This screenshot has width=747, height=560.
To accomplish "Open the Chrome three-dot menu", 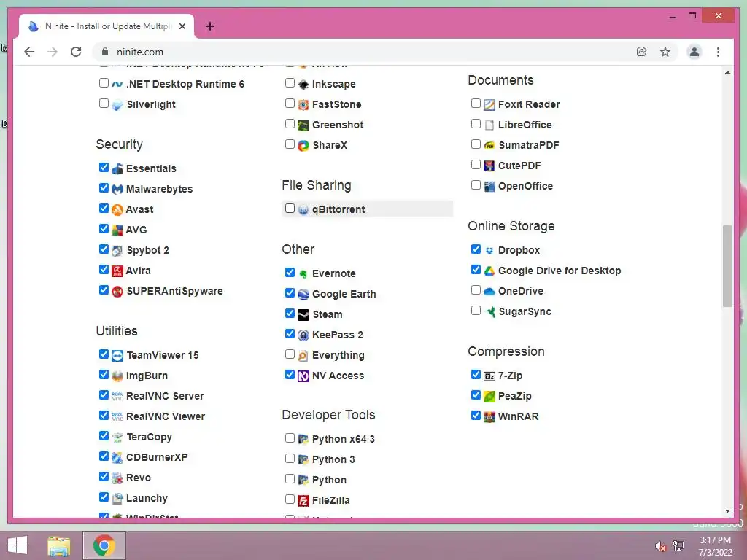I will pyautogui.click(x=718, y=52).
